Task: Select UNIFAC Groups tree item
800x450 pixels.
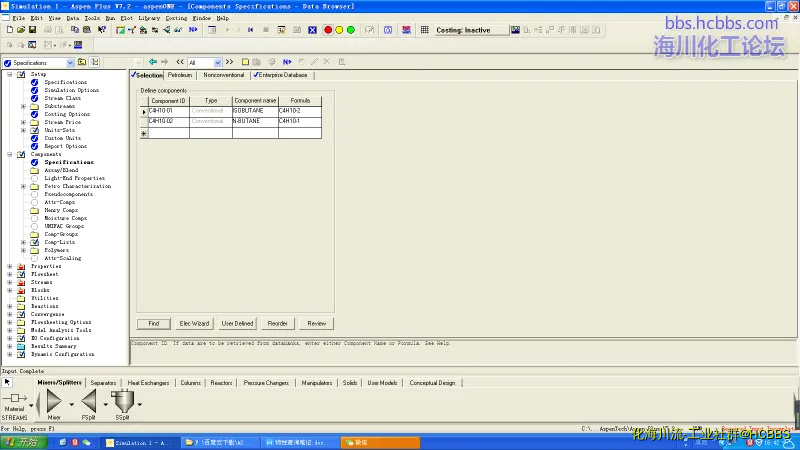Action: click(x=64, y=226)
